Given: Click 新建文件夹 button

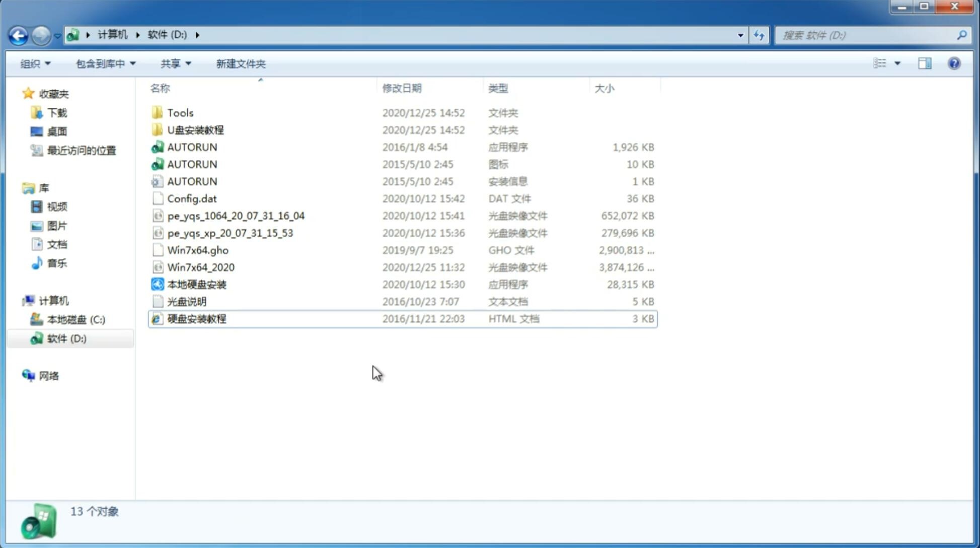Looking at the screenshot, I should [241, 63].
